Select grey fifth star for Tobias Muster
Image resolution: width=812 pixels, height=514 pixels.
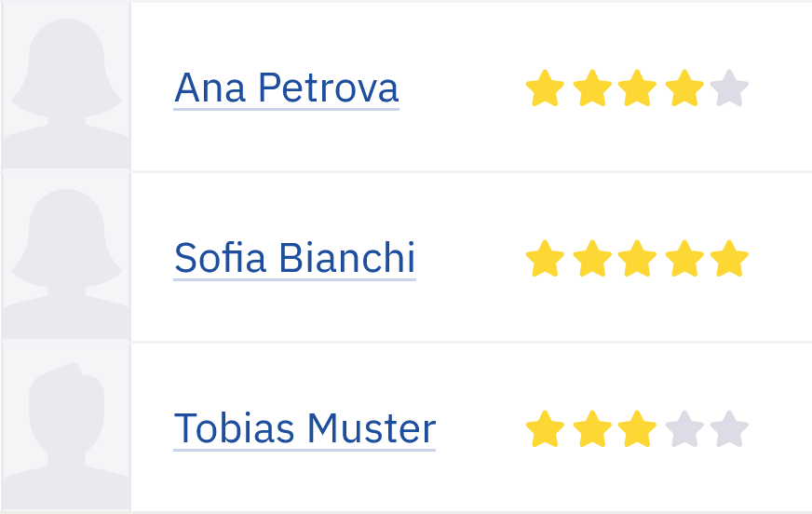[729, 428]
